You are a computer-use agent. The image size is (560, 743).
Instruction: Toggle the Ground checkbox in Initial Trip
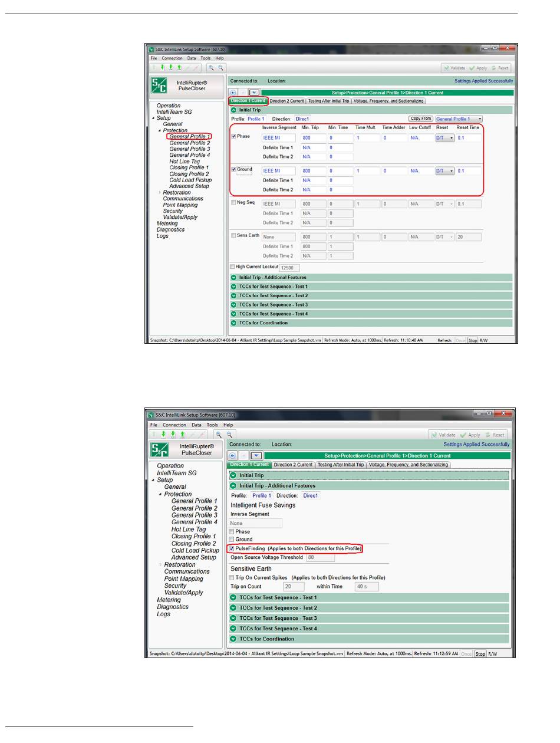[x=234, y=170]
